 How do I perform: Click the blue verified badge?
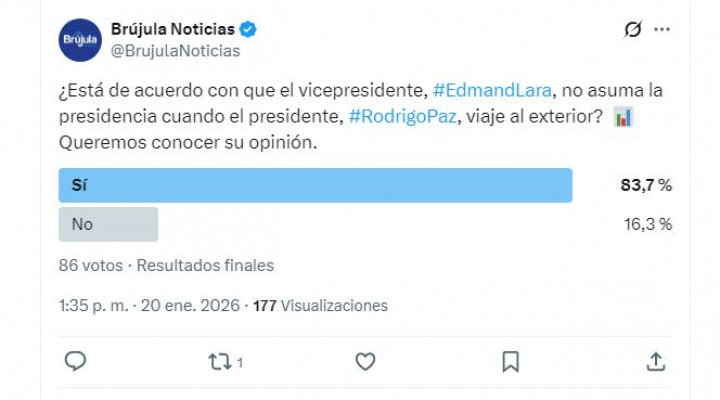[248, 30]
